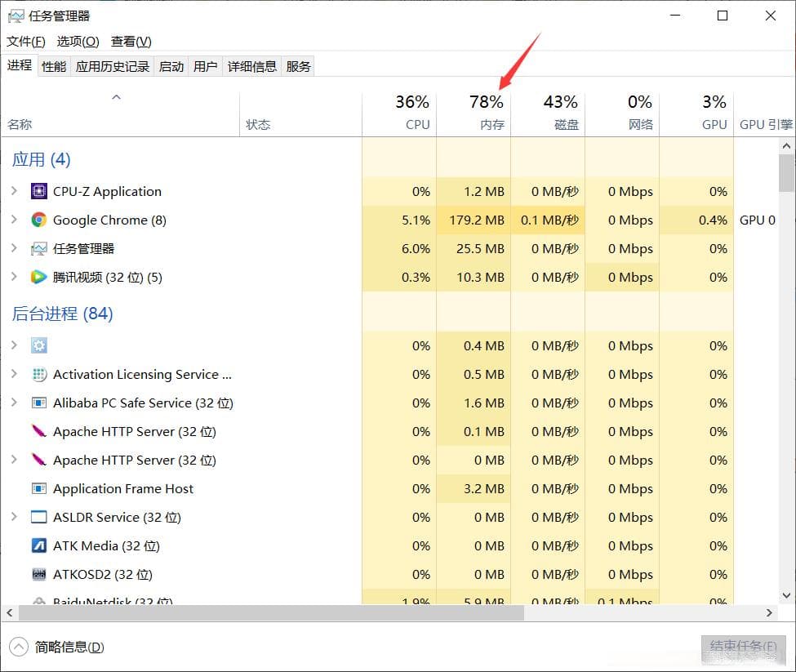
Task: Click the Application Frame Host icon
Action: (x=39, y=489)
